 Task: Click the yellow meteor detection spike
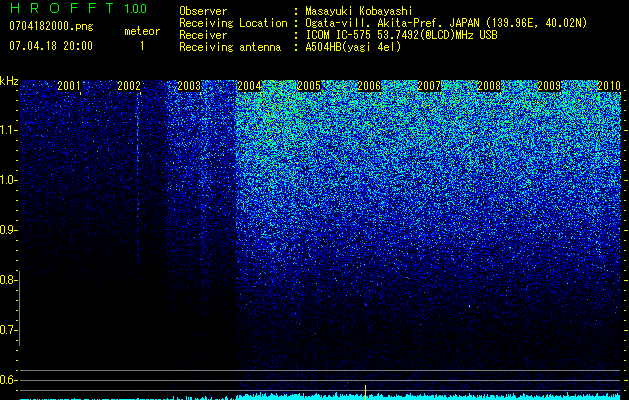click(365, 392)
